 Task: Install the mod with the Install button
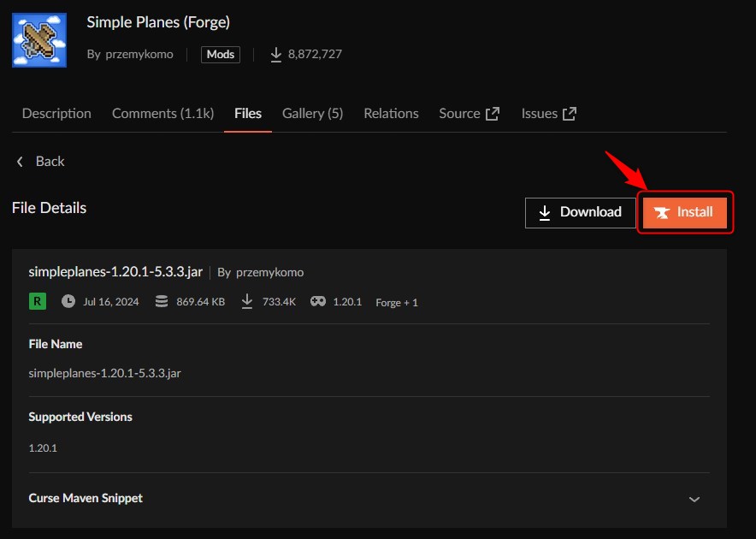tap(685, 212)
